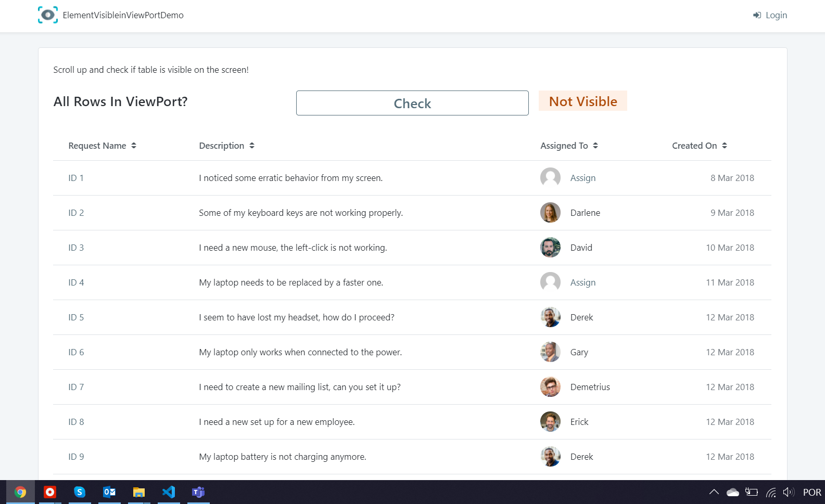The width and height of the screenshot is (825, 504).
Task: Click the Assign link in row ID 1
Action: (x=583, y=178)
